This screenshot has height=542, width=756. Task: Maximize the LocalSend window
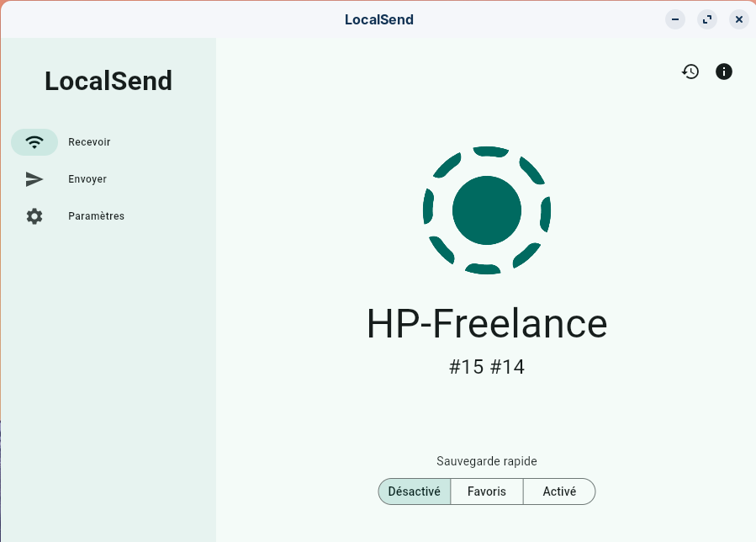click(707, 19)
